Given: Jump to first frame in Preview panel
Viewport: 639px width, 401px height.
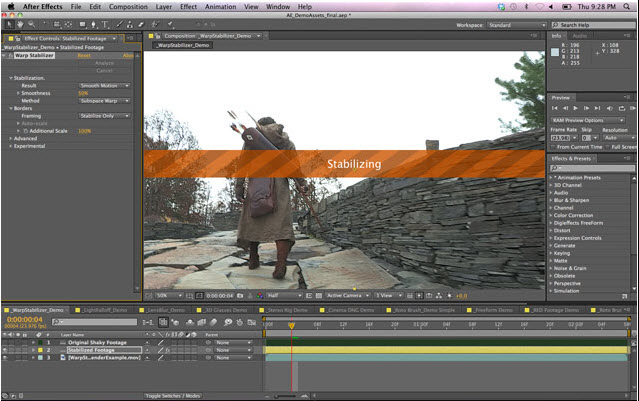Looking at the screenshot, I should tap(555, 108).
